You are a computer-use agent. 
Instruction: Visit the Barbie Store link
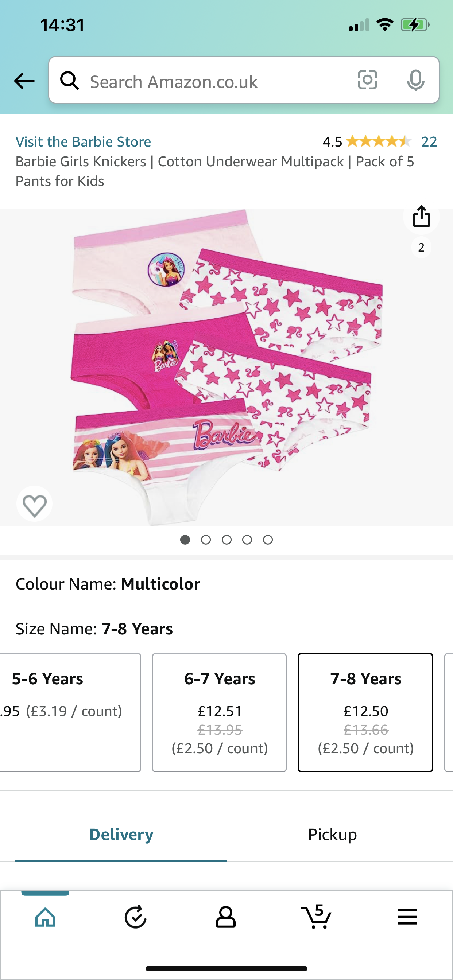[84, 141]
